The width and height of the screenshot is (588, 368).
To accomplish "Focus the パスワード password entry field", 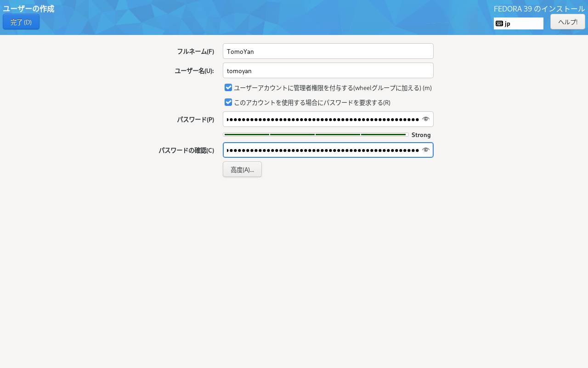I will tap(328, 119).
